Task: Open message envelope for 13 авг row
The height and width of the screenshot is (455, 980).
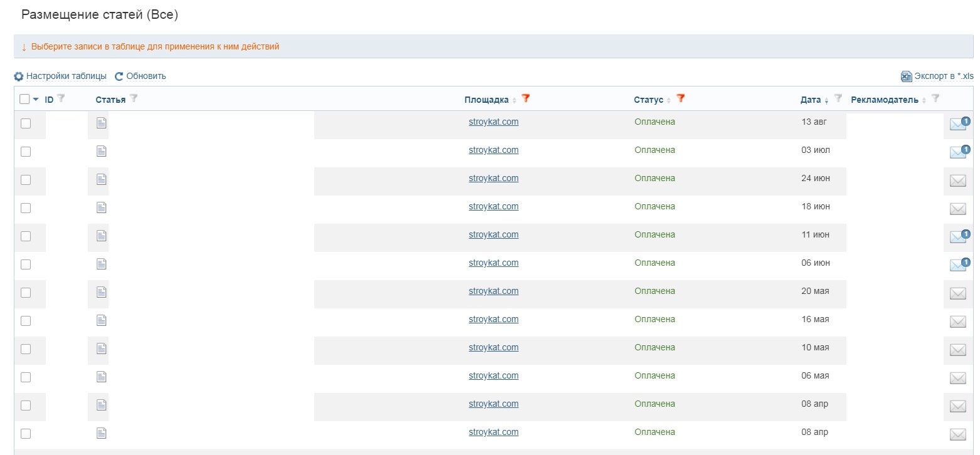Action: click(957, 124)
